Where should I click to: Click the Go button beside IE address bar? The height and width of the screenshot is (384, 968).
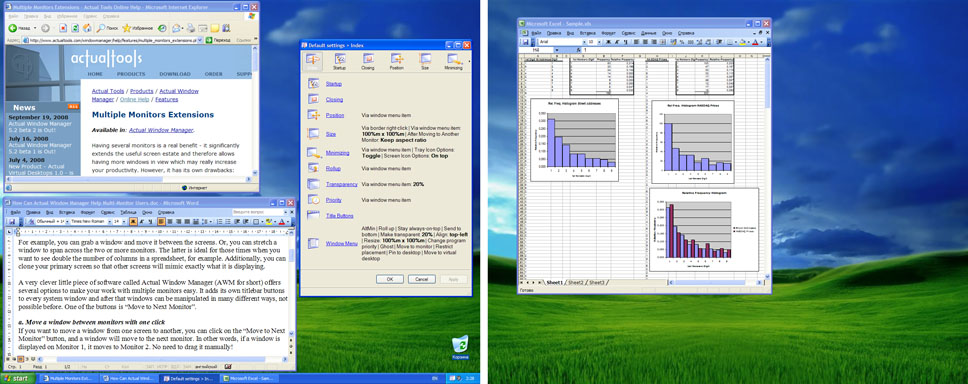(219, 40)
